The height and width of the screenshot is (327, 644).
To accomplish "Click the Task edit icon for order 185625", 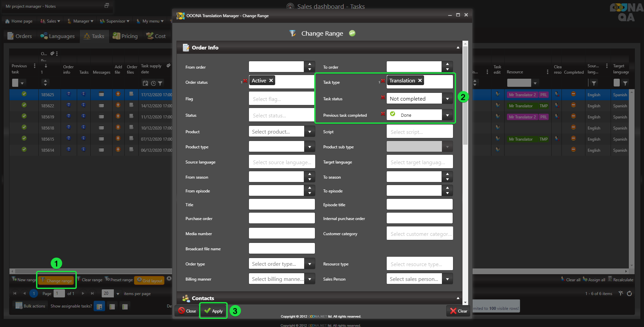I will pos(497,95).
